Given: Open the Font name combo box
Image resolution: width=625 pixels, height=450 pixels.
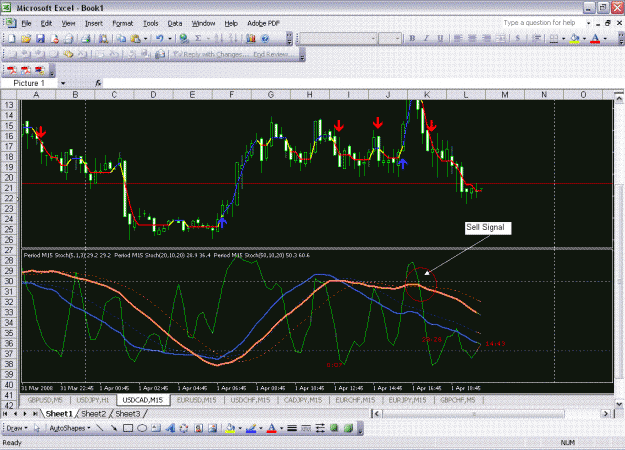Looking at the screenshot, I should pos(338,39).
